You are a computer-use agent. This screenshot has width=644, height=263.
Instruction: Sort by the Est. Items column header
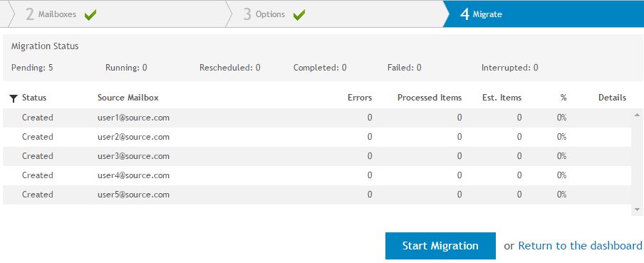pos(502,98)
